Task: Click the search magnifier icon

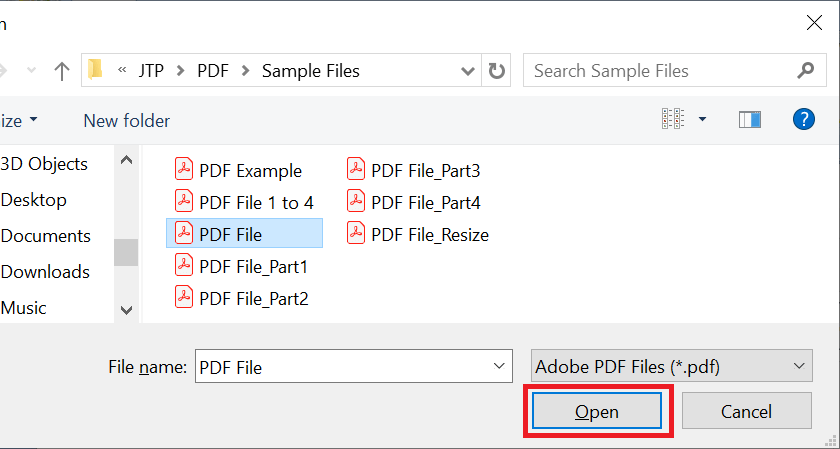Action: pyautogui.click(x=805, y=70)
